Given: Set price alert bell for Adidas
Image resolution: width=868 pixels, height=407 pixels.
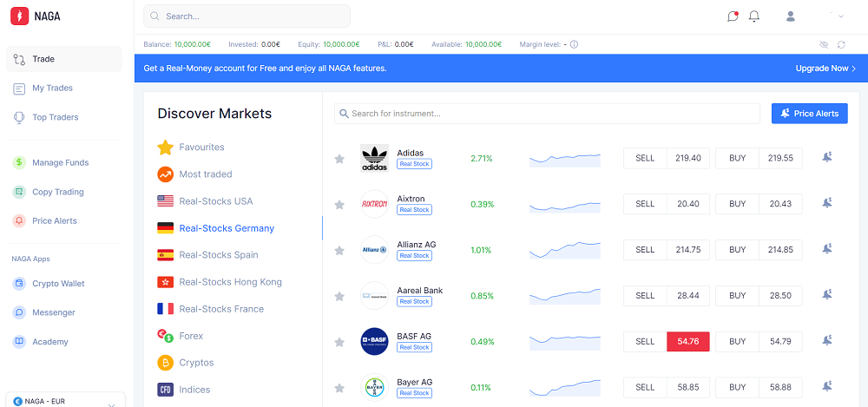Looking at the screenshot, I should click(827, 157).
